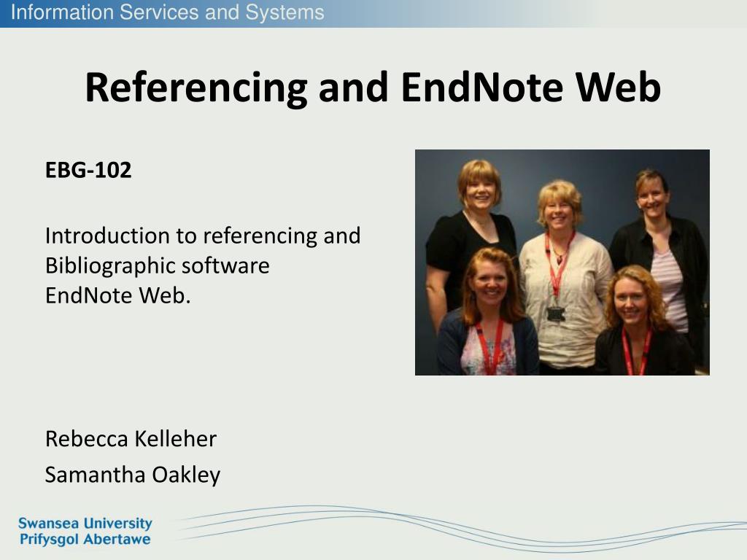Select the woman in the striped top
The image size is (747, 560).
pyautogui.click(x=659, y=257)
